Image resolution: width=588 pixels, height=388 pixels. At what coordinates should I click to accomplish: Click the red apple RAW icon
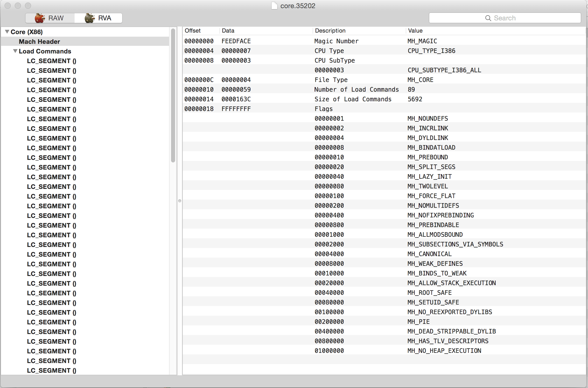tap(40, 18)
